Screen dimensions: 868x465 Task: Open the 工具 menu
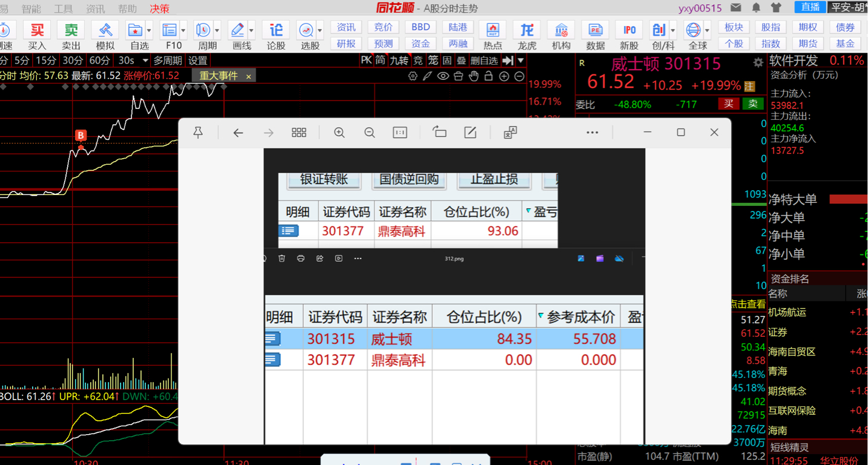click(64, 8)
